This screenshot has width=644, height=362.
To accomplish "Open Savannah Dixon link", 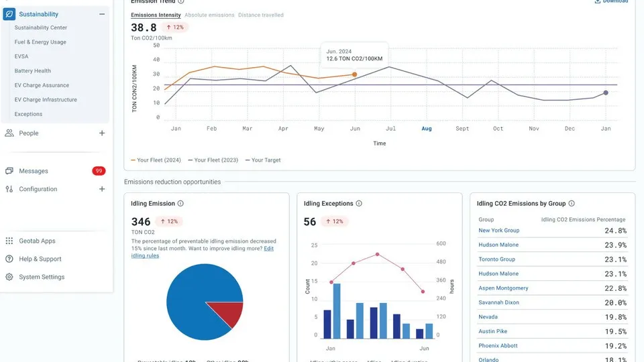I will point(498,302).
